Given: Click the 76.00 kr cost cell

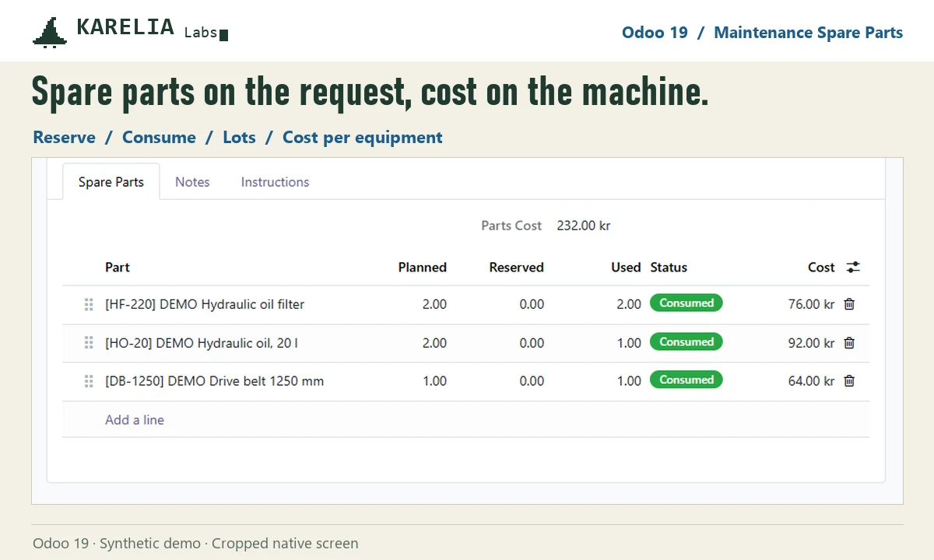Looking at the screenshot, I should 811,304.
